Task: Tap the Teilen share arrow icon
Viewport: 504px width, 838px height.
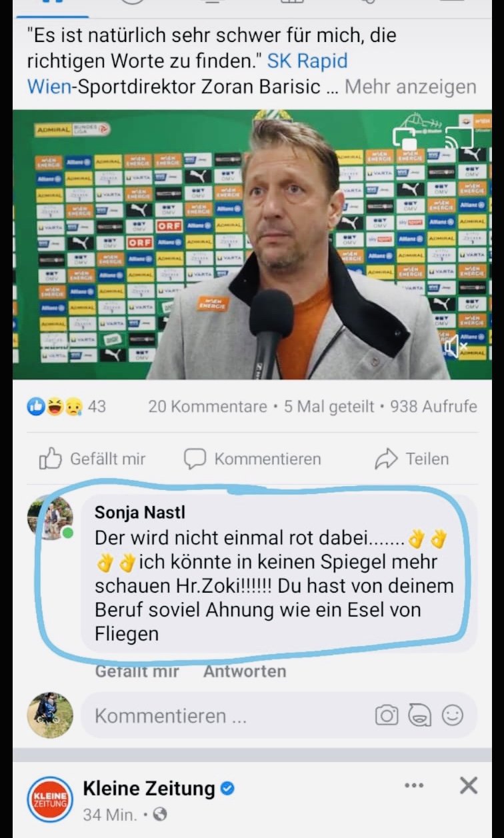Action: coord(387,459)
